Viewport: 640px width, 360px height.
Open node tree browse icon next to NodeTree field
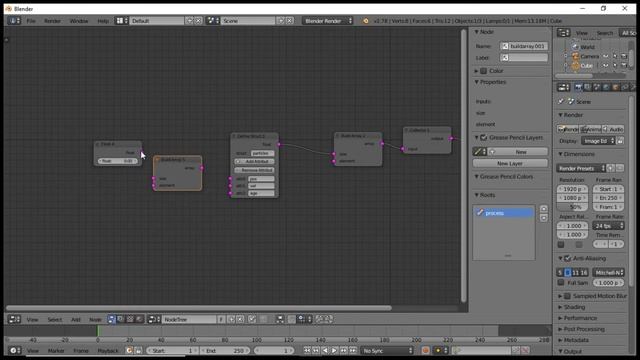153,319
